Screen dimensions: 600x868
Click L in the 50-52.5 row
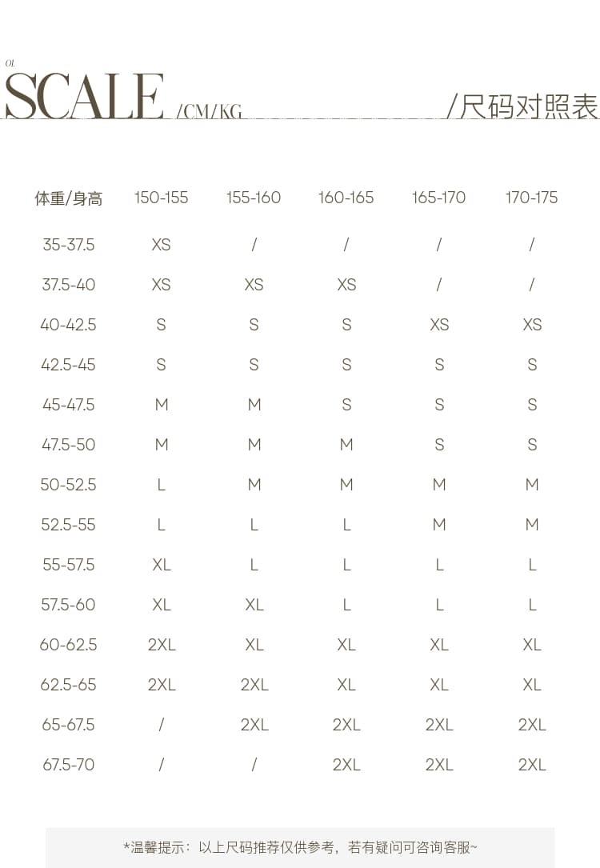[x=161, y=485]
